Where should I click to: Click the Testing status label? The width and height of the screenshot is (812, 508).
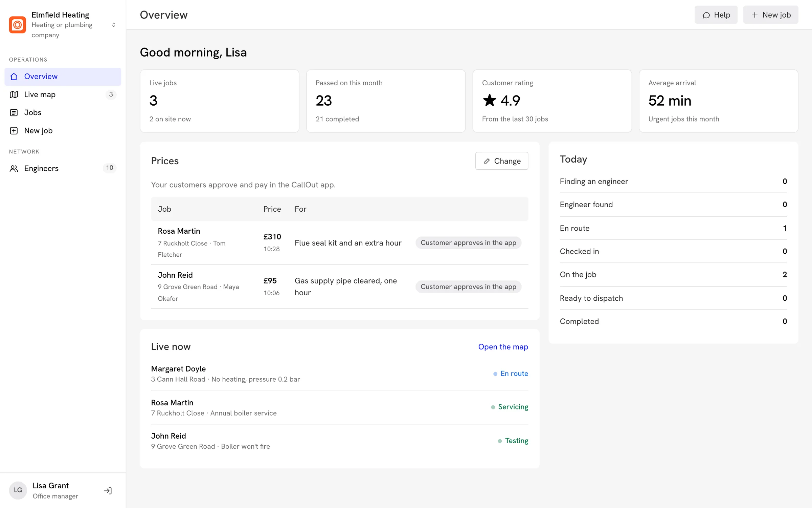coord(516,441)
